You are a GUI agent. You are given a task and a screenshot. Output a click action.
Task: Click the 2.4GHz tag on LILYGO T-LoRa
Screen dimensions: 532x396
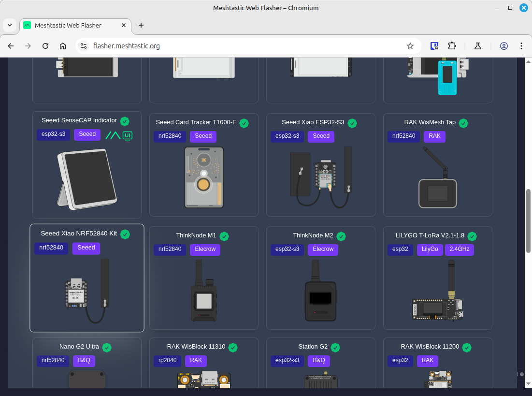tap(460, 249)
